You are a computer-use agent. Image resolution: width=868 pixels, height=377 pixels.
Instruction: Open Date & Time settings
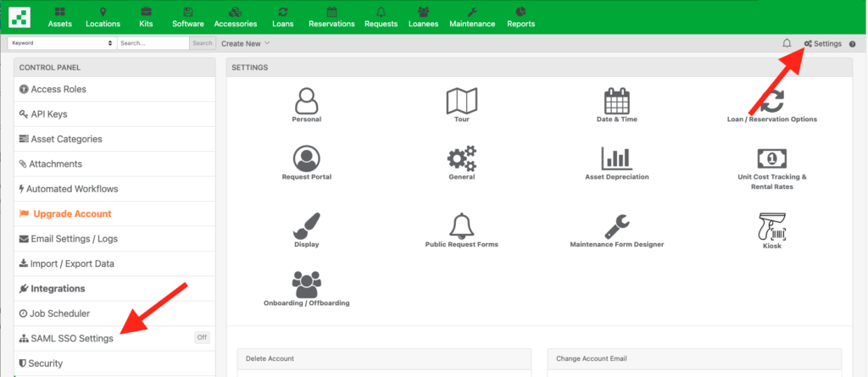pyautogui.click(x=617, y=105)
